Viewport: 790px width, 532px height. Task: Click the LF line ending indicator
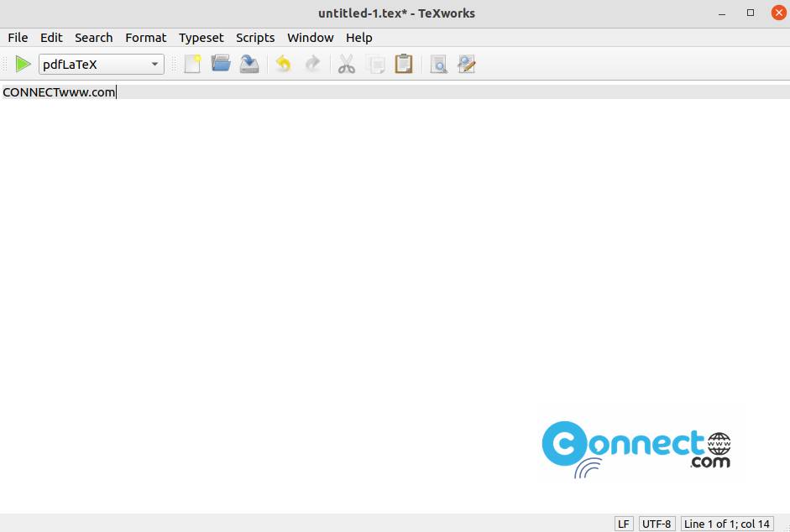click(624, 524)
